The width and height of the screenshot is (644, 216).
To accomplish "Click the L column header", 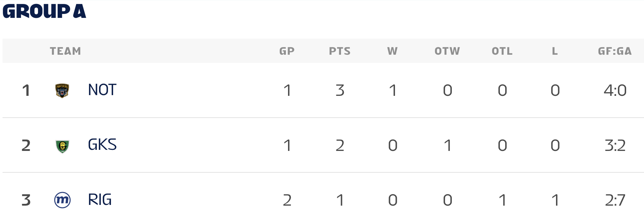I will (555, 51).
